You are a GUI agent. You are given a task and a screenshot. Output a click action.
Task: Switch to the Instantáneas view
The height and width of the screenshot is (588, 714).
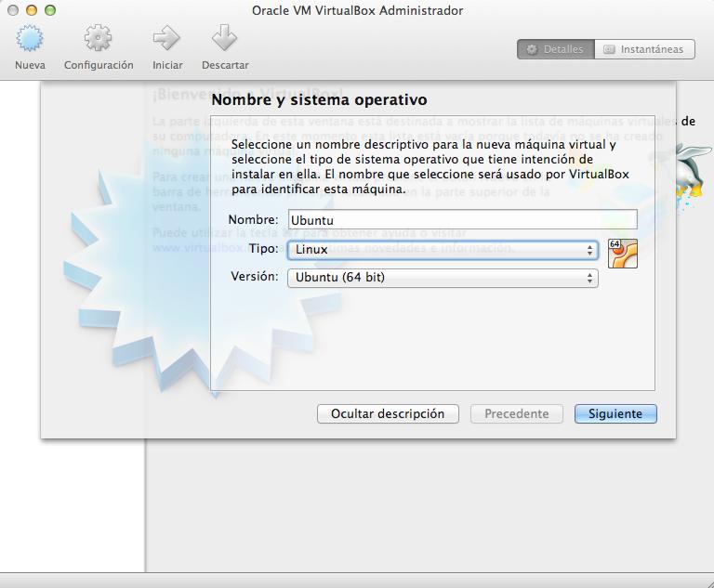[643, 49]
